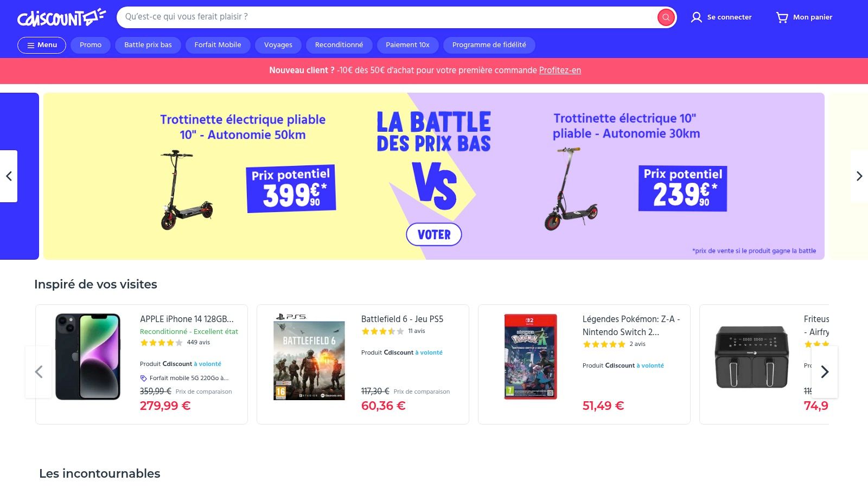Click the user account icon
868x488 pixels.
[696, 17]
